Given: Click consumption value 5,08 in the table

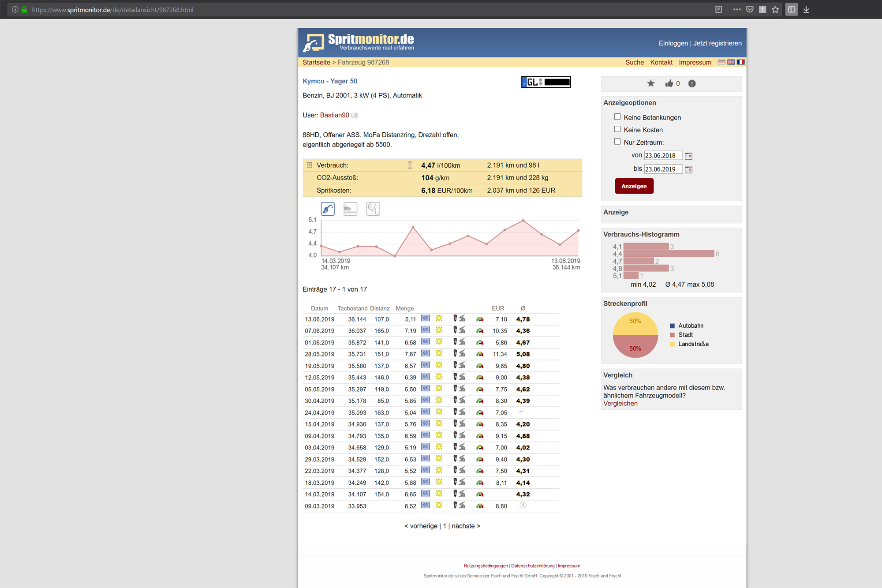Looking at the screenshot, I should (x=523, y=354).
